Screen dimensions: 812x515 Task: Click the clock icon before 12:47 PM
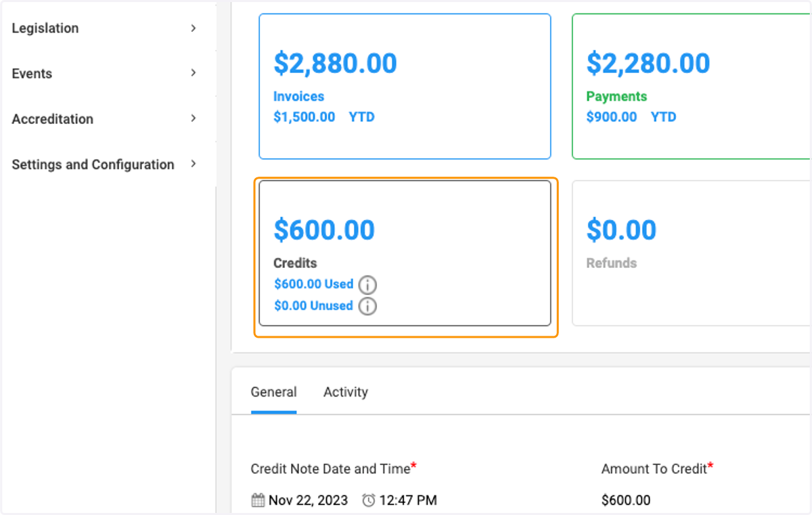pos(369,500)
